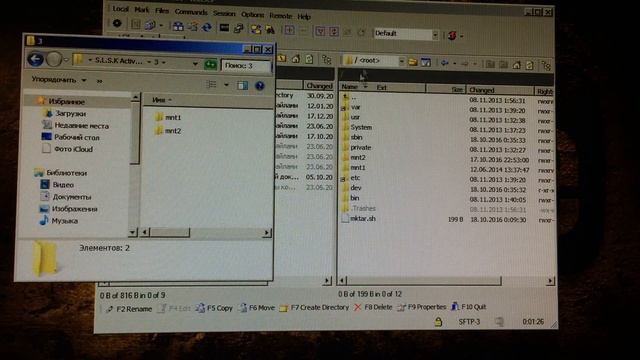Image resolution: width=640 pixels, height=360 pixels.
Task: Select System folder in remote panel
Action: [356, 127]
